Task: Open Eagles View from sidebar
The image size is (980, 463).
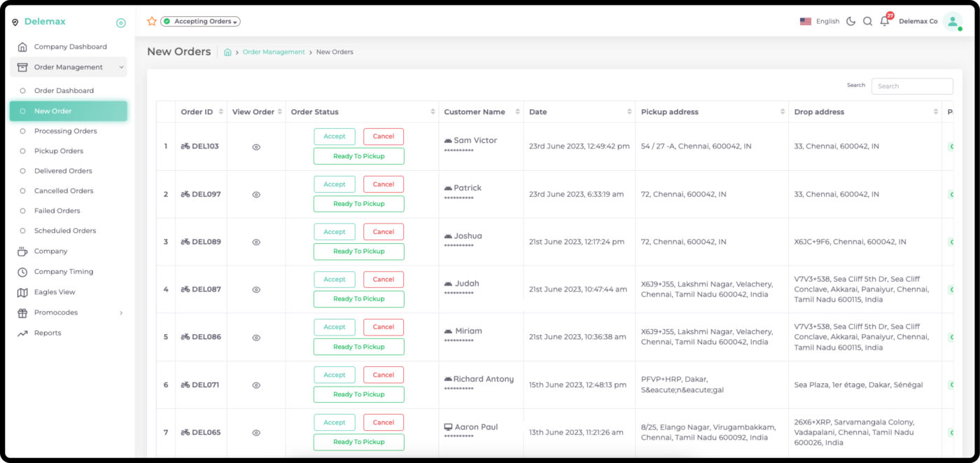Action: point(55,292)
